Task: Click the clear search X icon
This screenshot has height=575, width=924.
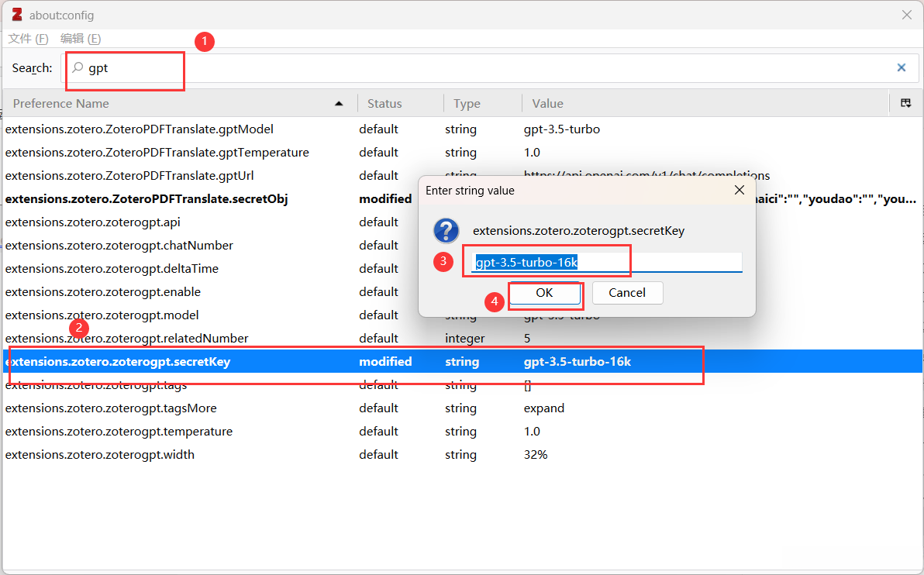Action: pos(901,67)
